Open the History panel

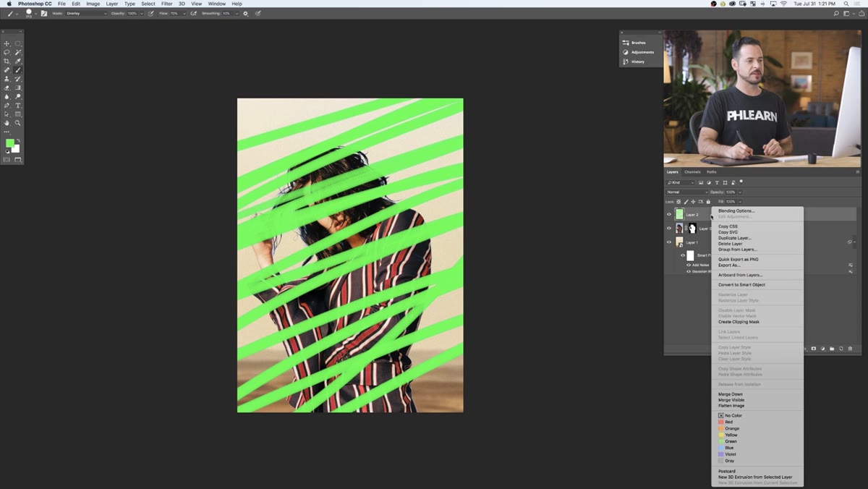coord(633,61)
